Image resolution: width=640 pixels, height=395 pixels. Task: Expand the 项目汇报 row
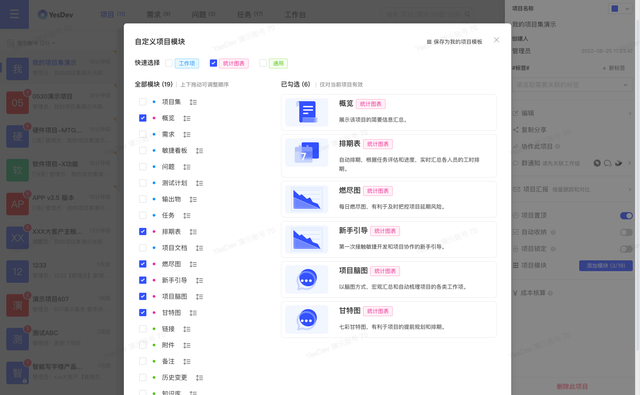pos(572,189)
